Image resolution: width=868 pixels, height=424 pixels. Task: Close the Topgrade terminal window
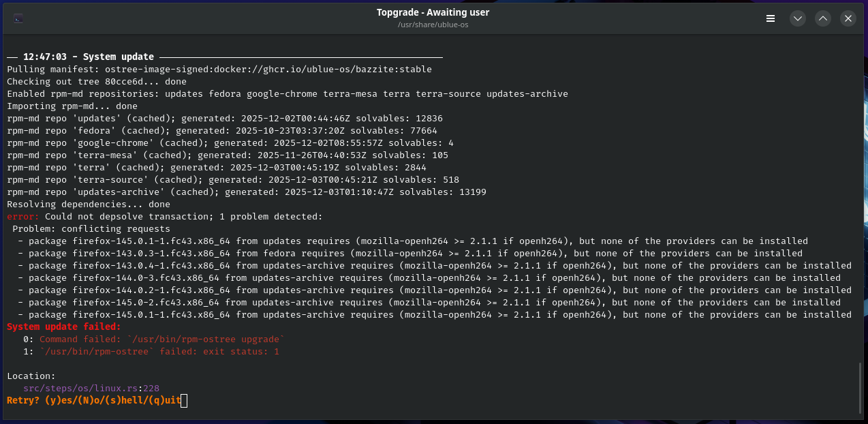(x=848, y=18)
